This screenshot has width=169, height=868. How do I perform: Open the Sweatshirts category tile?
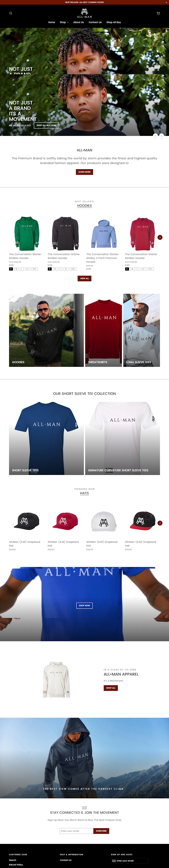coord(103,330)
